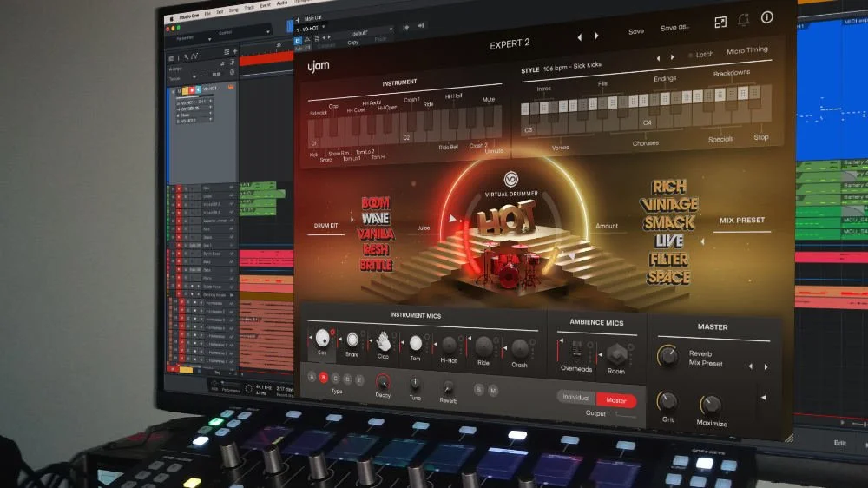This screenshot has width=868, height=488.
Task: Solo the channel with the S button
Action: click(x=479, y=389)
